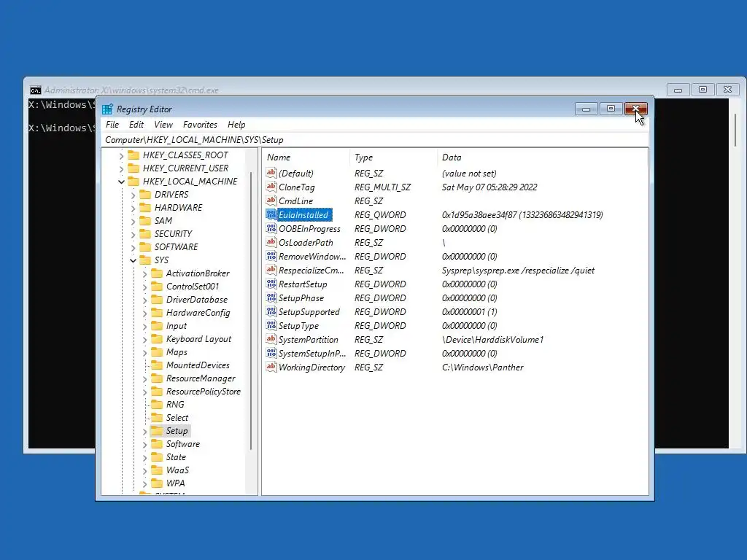
Task: Select the HardwareConfig key
Action: click(x=198, y=313)
